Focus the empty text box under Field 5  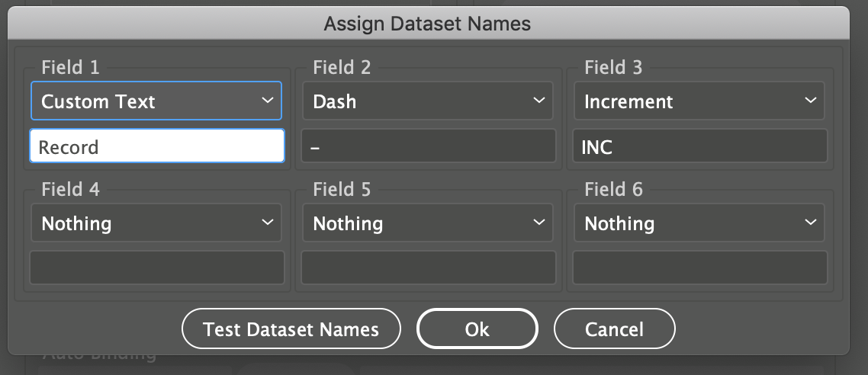tap(429, 268)
